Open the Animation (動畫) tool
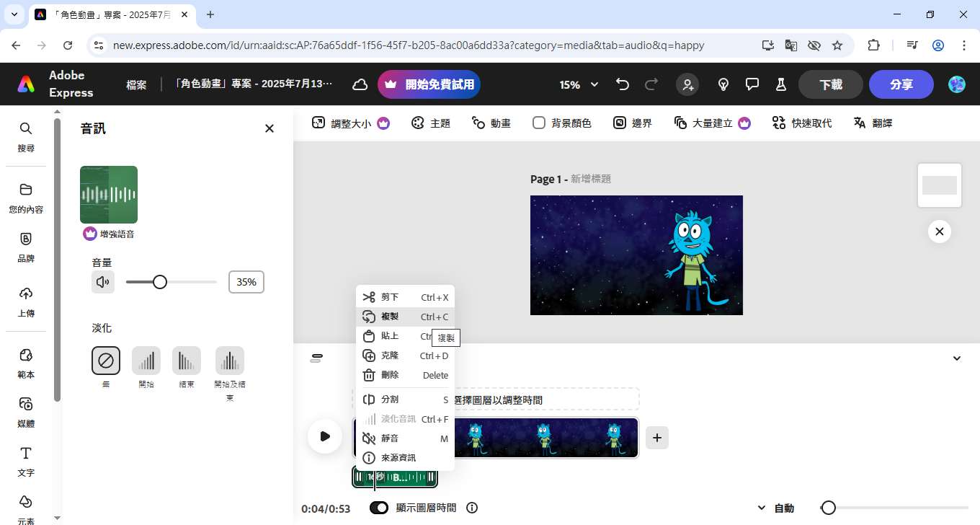 coord(491,123)
